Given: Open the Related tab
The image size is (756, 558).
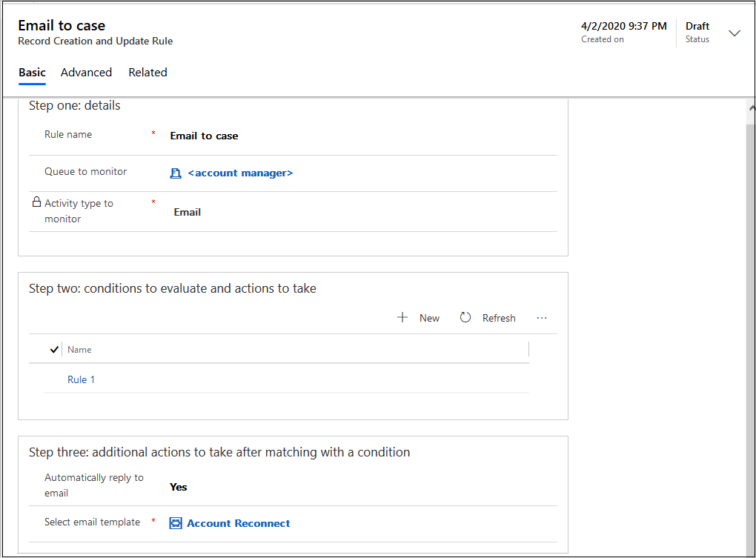Looking at the screenshot, I should coord(147,73).
